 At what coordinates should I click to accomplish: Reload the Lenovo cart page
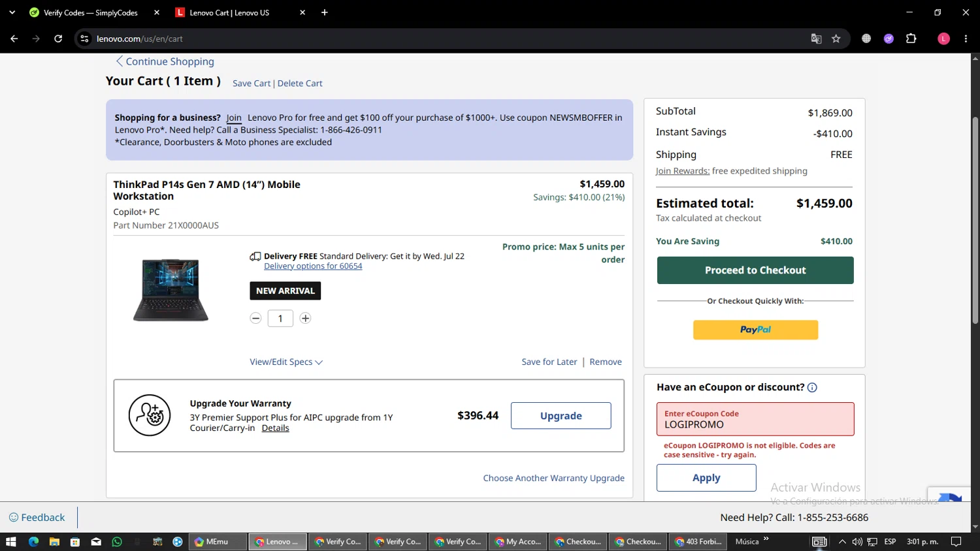click(x=58, y=39)
